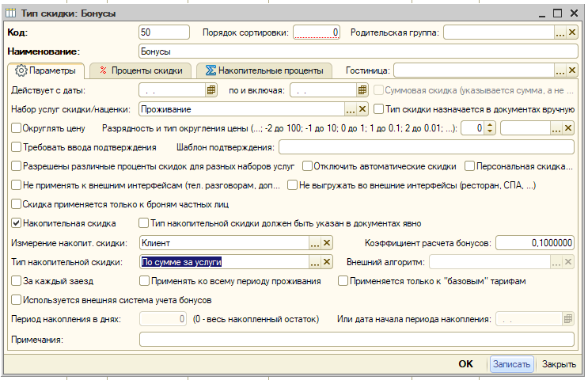
Task: Click the Порядок сортировки field
Action: point(316,32)
